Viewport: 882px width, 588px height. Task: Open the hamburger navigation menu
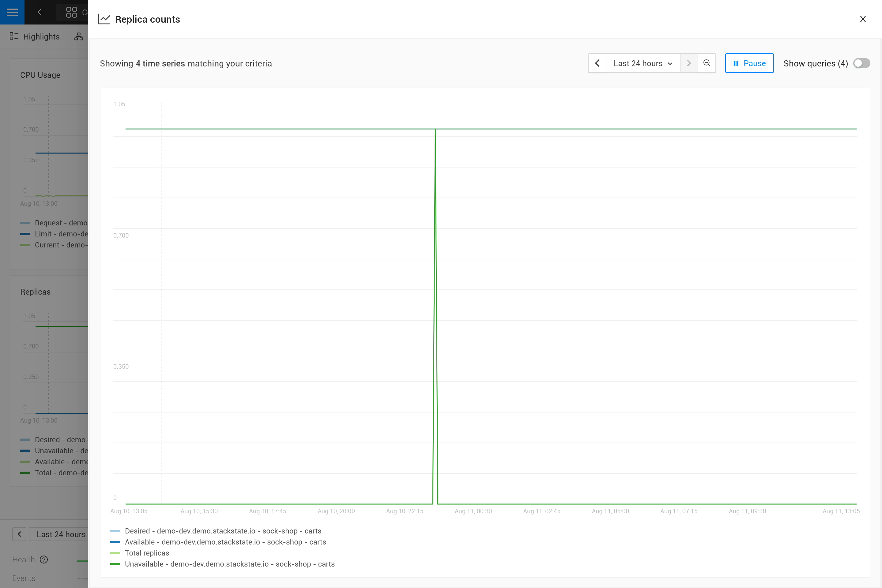[x=12, y=12]
